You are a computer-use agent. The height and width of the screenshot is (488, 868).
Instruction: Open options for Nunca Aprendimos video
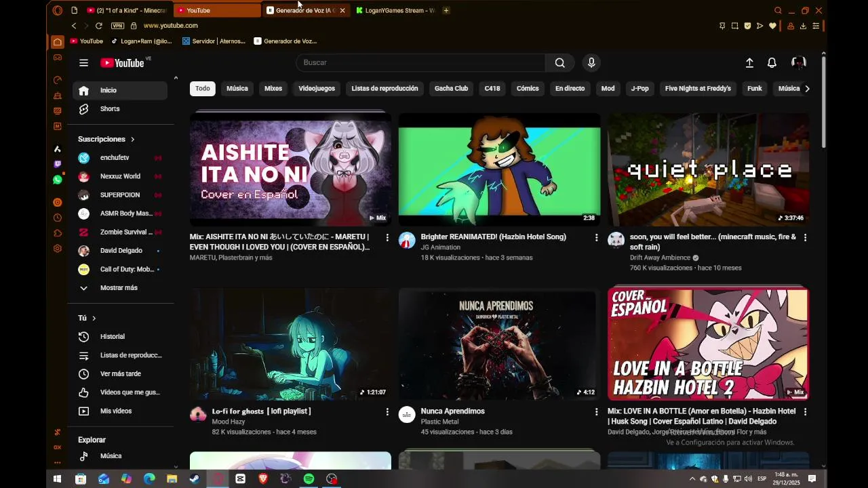click(596, 411)
